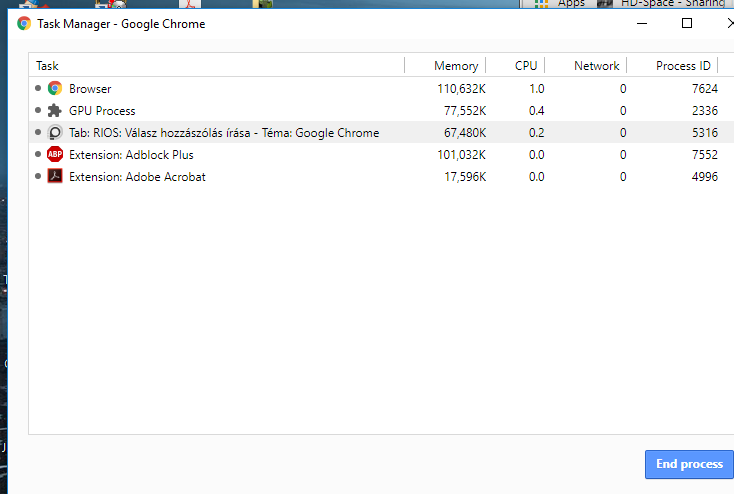Screen dimensions: 734x494
Task: Click CPU value 0.4 for GPU Process
Action: [536, 111]
